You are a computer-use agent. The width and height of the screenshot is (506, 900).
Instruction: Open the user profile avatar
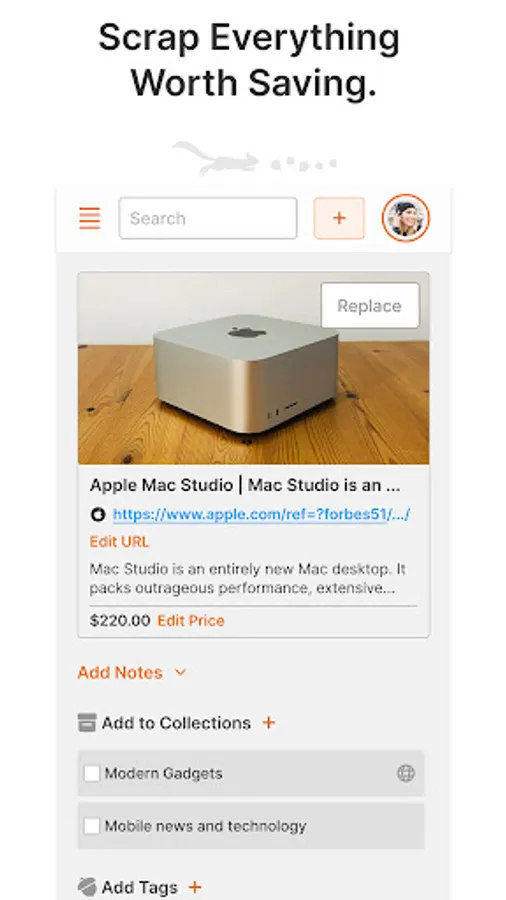406,218
